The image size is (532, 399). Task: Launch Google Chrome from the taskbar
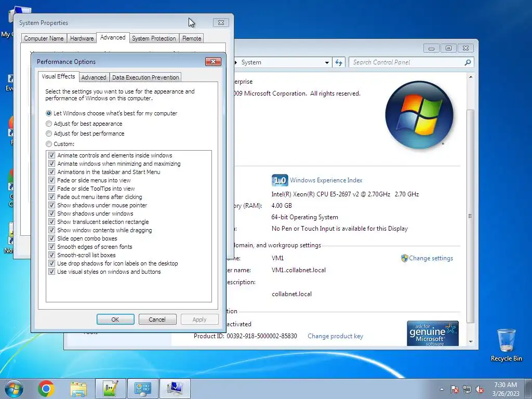46,389
